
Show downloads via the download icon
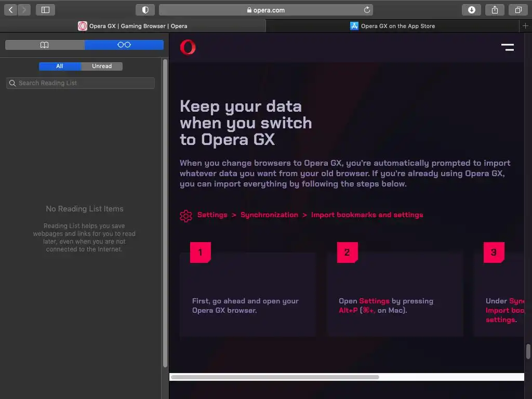[x=471, y=10]
